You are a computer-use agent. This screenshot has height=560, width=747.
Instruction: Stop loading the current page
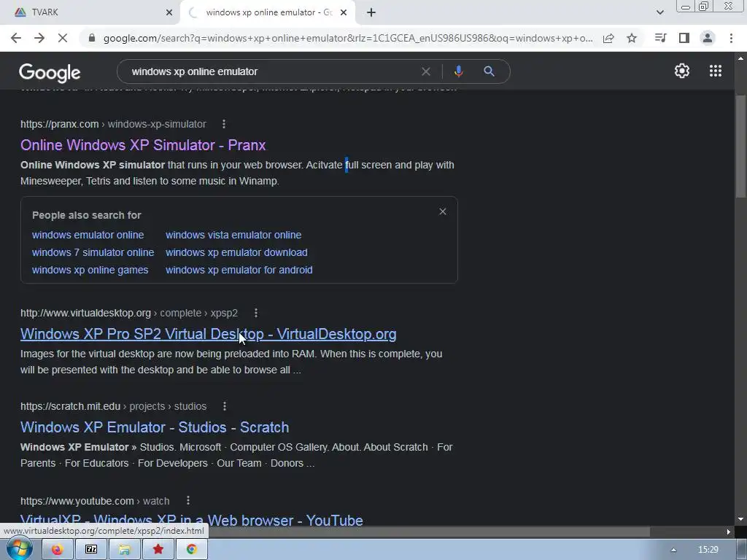click(63, 38)
